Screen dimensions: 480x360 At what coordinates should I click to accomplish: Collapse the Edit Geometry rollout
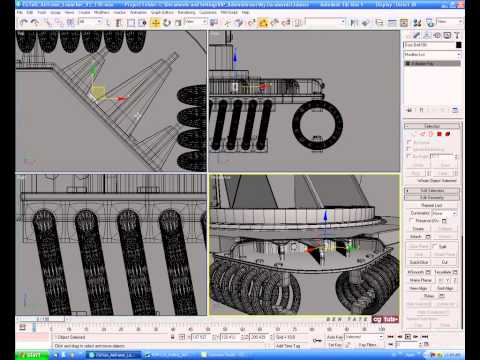(x=432, y=197)
